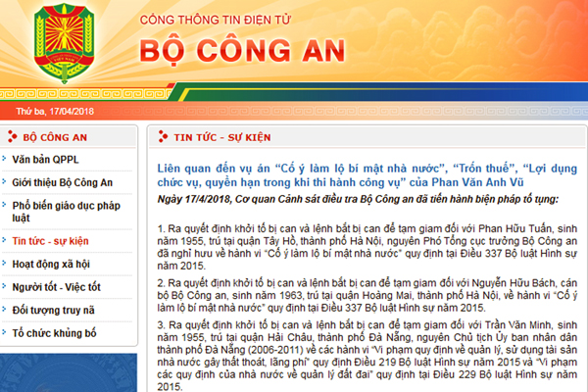Image resolution: width=588 pixels, height=392 pixels.
Task: Open the Tổ chức khủng bố section
Action: click(54, 333)
